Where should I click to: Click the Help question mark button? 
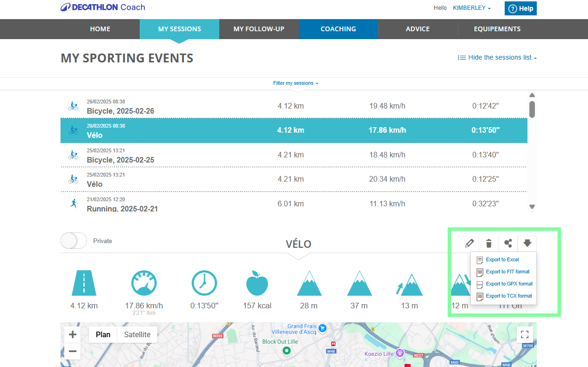click(520, 8)
